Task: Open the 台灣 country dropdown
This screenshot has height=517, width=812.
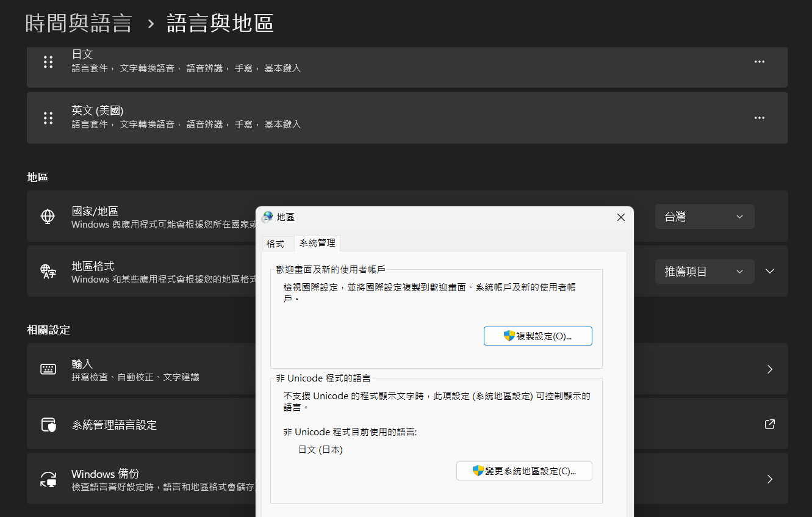Action: pyautogui.click(x=704, y=217)
